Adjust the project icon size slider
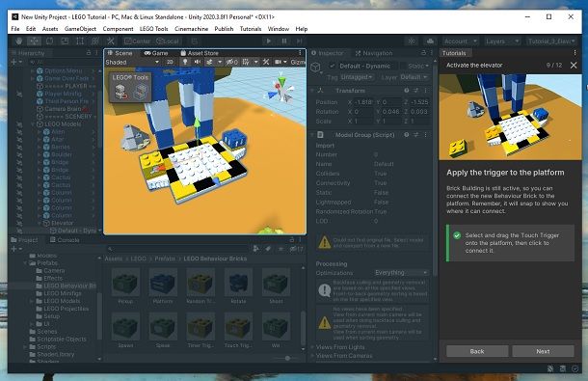588x381 pixels. [x=287, y=358]
